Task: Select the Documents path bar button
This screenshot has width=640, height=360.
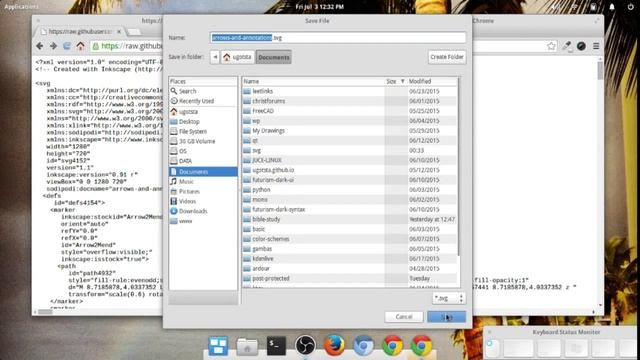Action: [x=273, y=57]
